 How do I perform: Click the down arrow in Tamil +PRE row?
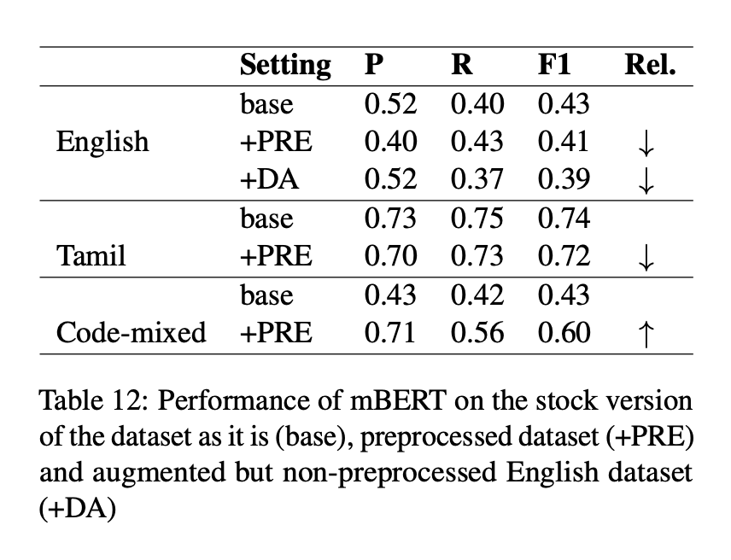coord(646,258)
